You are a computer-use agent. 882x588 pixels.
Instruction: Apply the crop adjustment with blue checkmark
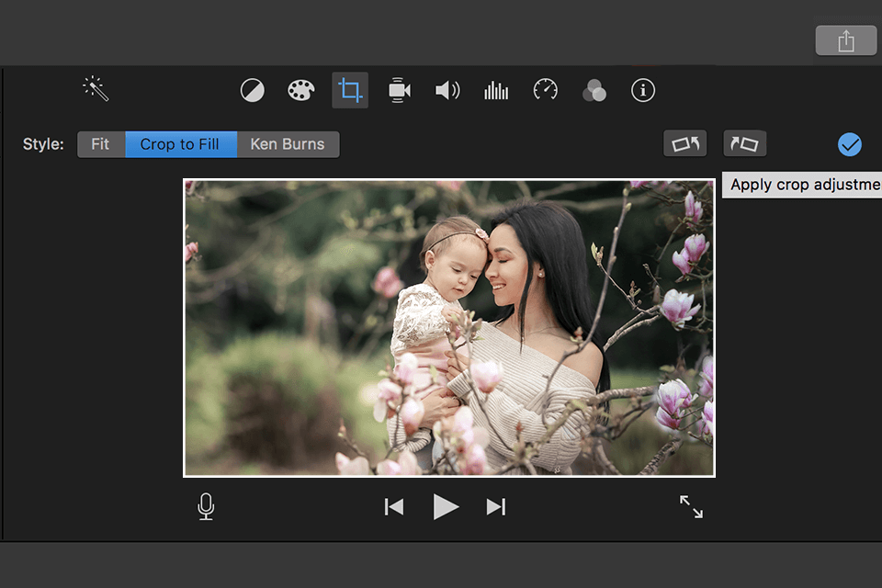(x=849, y=144)
